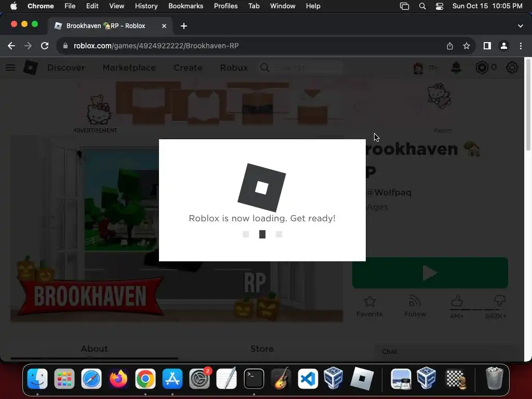Open Visual Studio Code from the Dock
The image size is (532, 399).
point(308,379)
